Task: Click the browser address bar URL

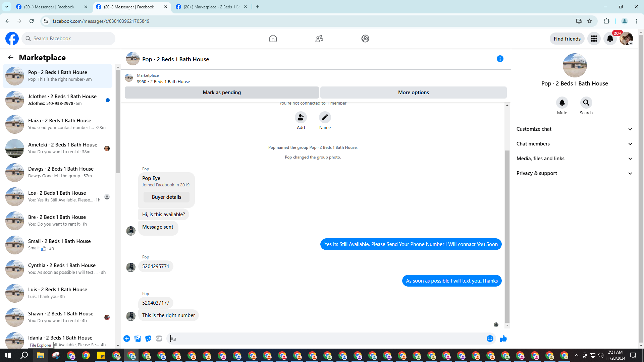Action: point(101,21)
